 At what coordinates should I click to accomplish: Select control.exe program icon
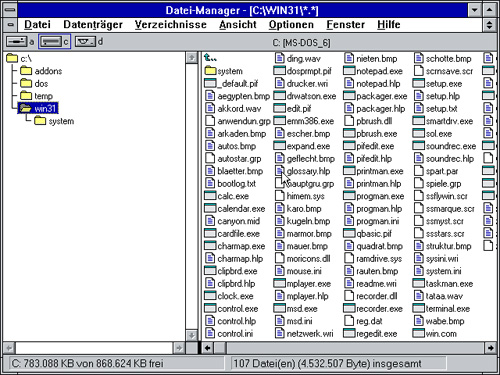(210, 308)
